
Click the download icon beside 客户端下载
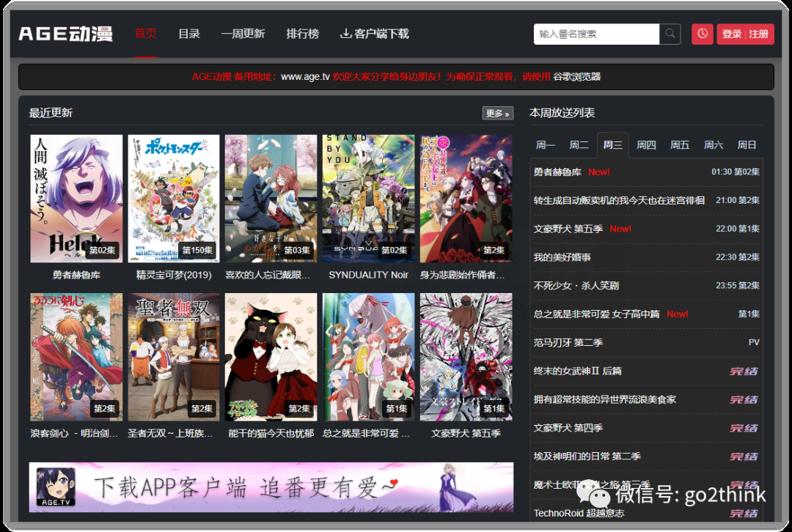click(x=346, y=34)
